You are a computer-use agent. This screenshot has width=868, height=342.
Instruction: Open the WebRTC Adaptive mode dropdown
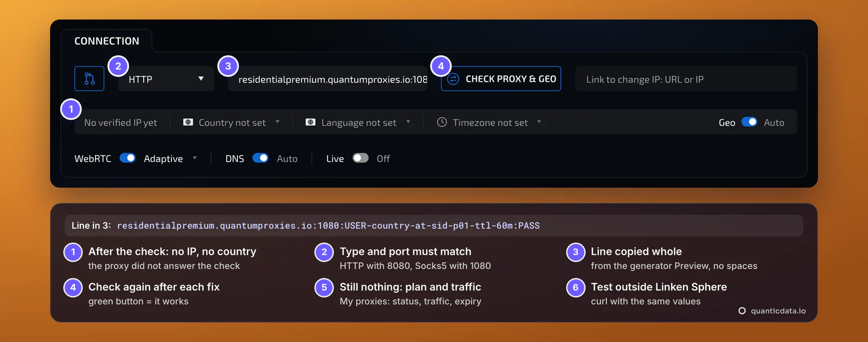point(170,158)
